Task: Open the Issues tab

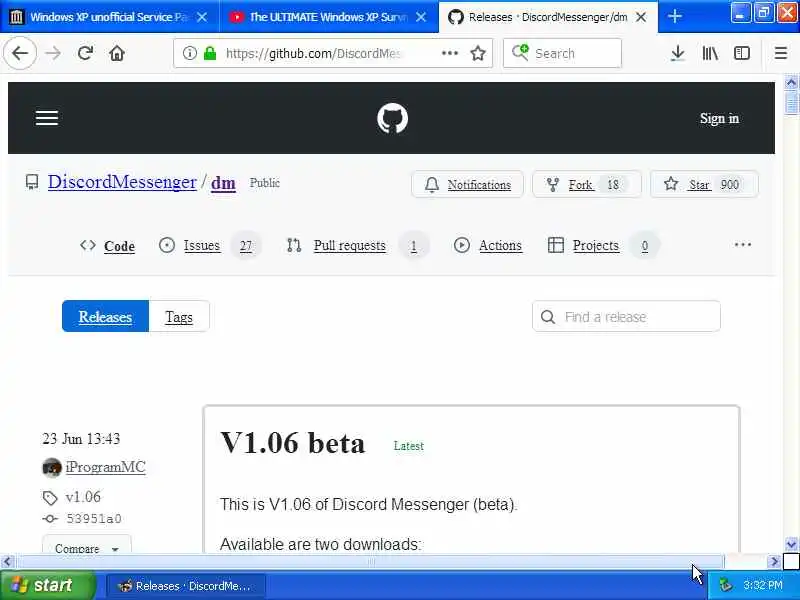Action: [210, 246]
